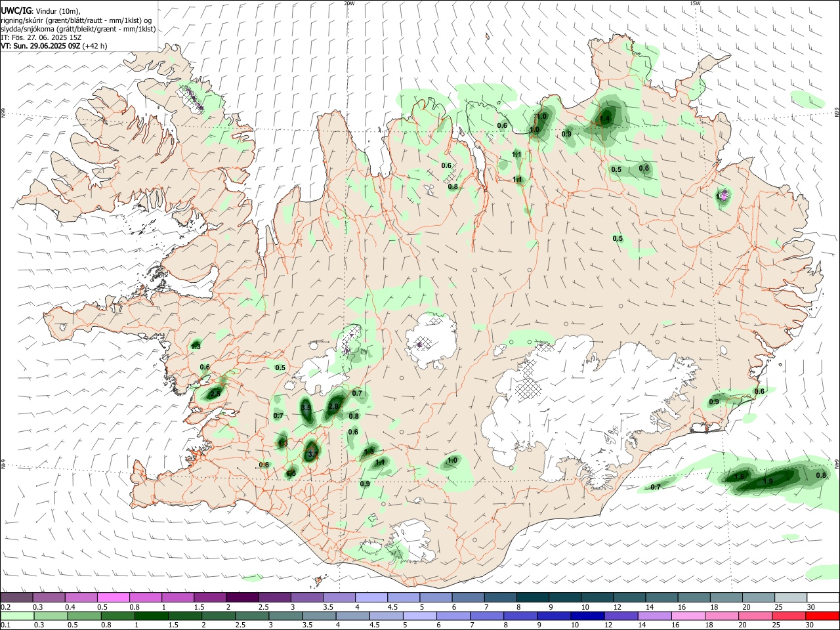Select the snow scale swatch between 1 and 1.5
Image resolution: width=840 pixels, height=630 pixels.
click(178, 598)
